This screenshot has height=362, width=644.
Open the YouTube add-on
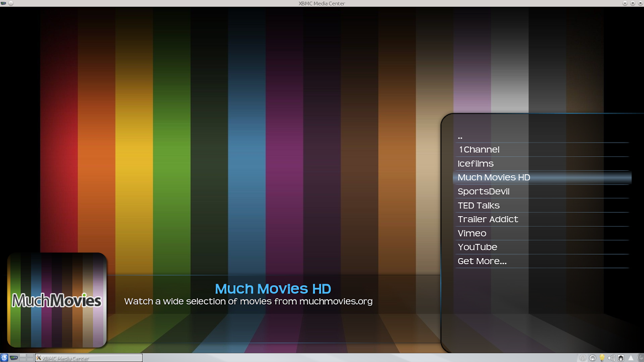pyautogui.click(x=542, y=247)
